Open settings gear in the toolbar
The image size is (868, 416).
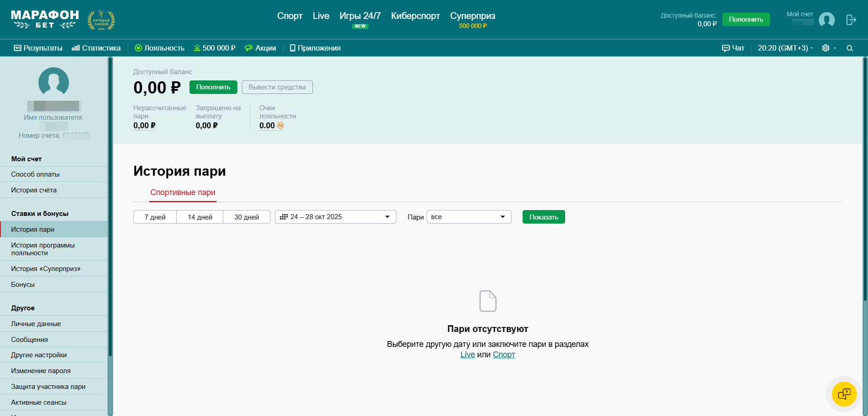point(826,48)
